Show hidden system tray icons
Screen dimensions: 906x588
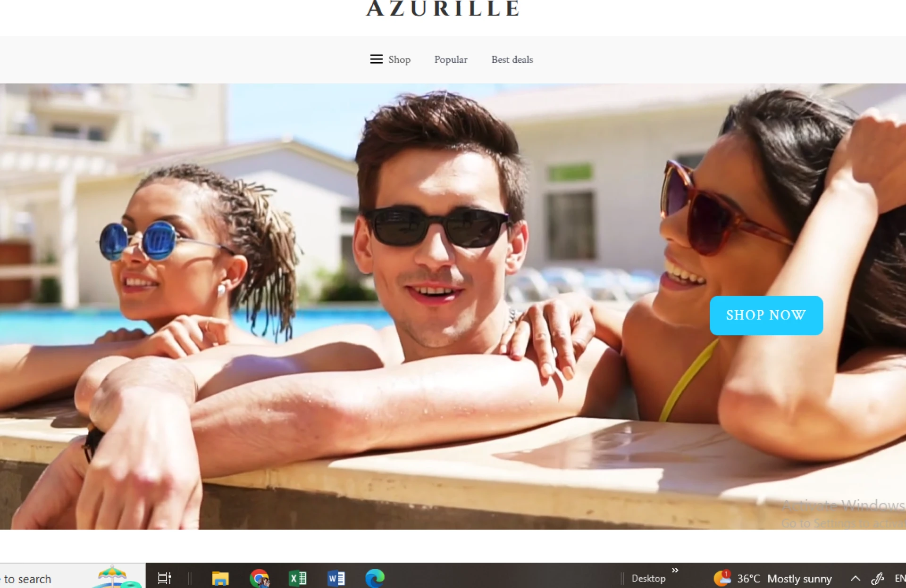[856, 579]
